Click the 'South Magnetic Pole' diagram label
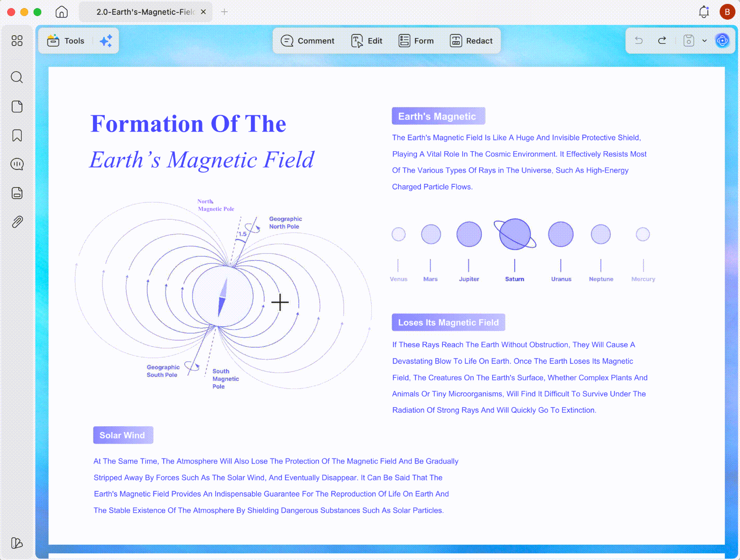 [x=225, y=379]
